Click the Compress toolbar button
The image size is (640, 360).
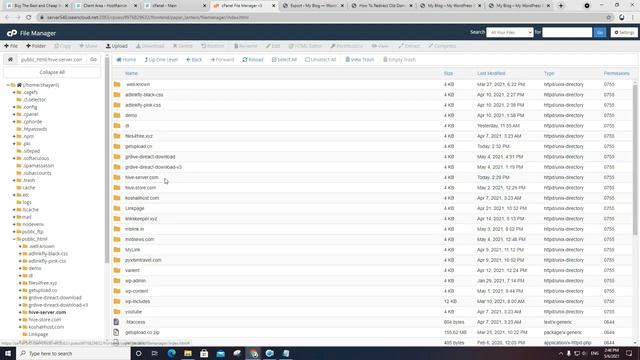coord(442,46)
